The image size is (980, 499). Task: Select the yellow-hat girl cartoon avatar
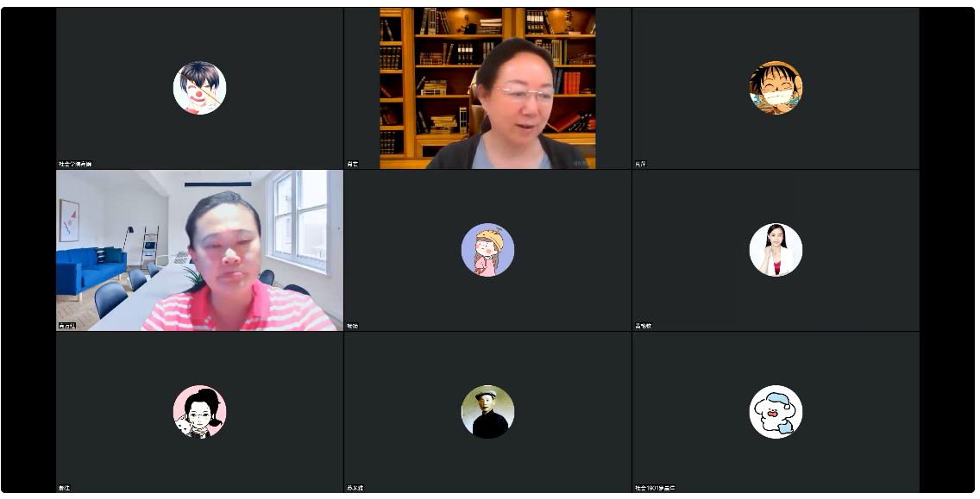click(487, 250)
